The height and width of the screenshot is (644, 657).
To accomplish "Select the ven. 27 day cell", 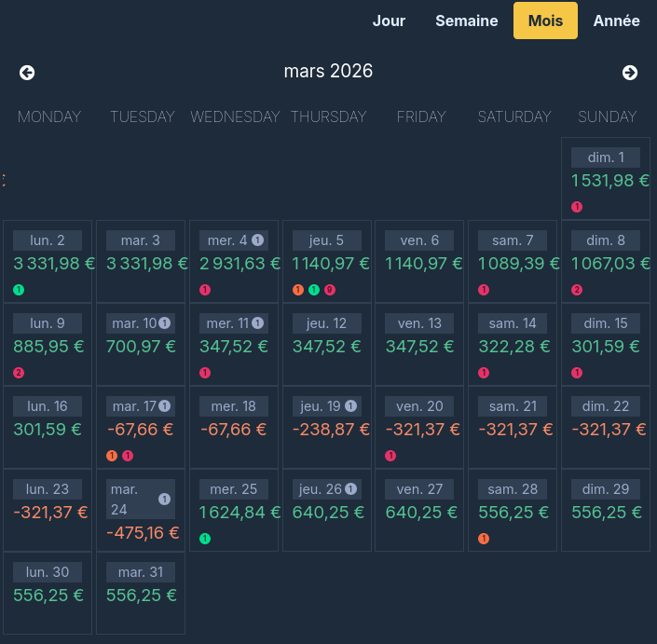I will click(x=419, y=510).
